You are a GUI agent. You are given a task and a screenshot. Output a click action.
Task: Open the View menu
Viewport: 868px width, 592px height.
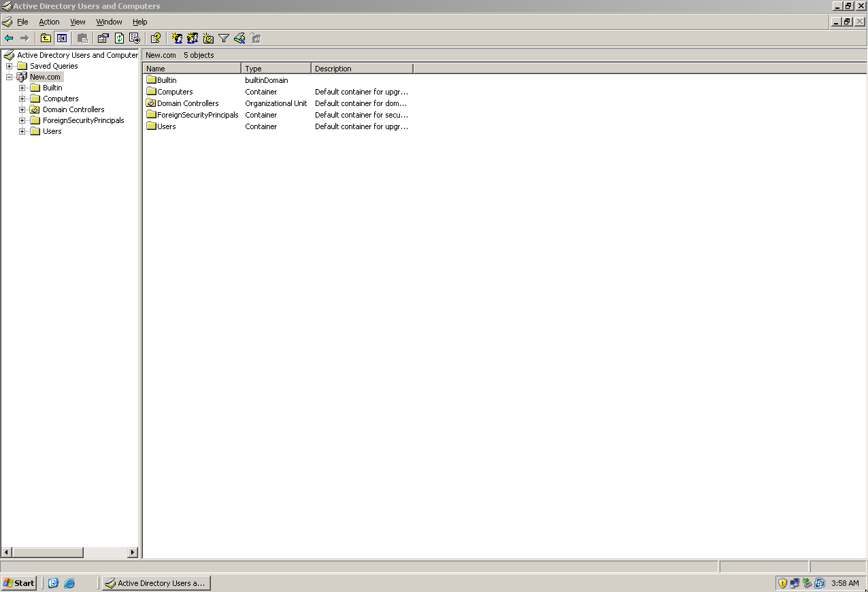point(78,22)
